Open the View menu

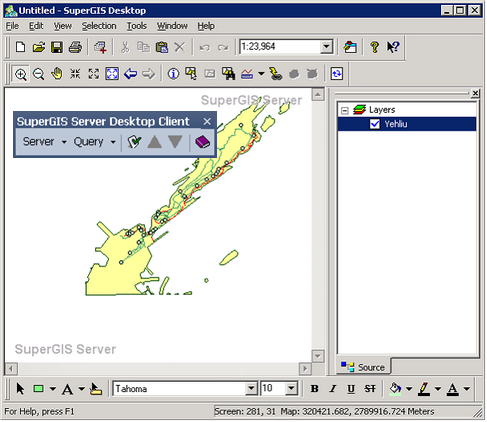coord(63,26)
